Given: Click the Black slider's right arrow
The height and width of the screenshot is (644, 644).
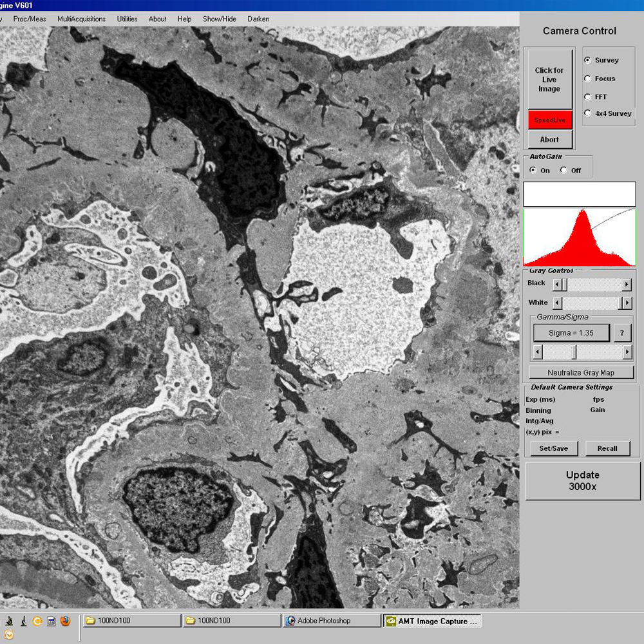Looking at the screenshot, I should pos(627,284).
